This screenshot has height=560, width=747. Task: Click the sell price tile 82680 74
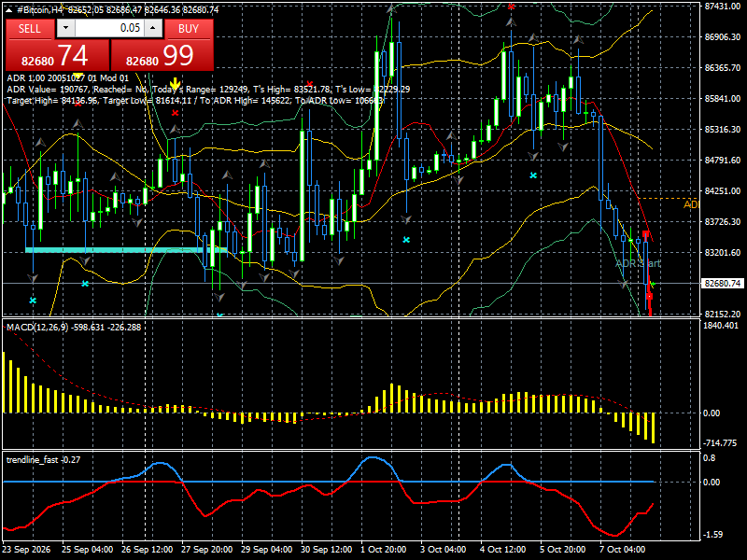pyautogui.click(x=57, y=55)
